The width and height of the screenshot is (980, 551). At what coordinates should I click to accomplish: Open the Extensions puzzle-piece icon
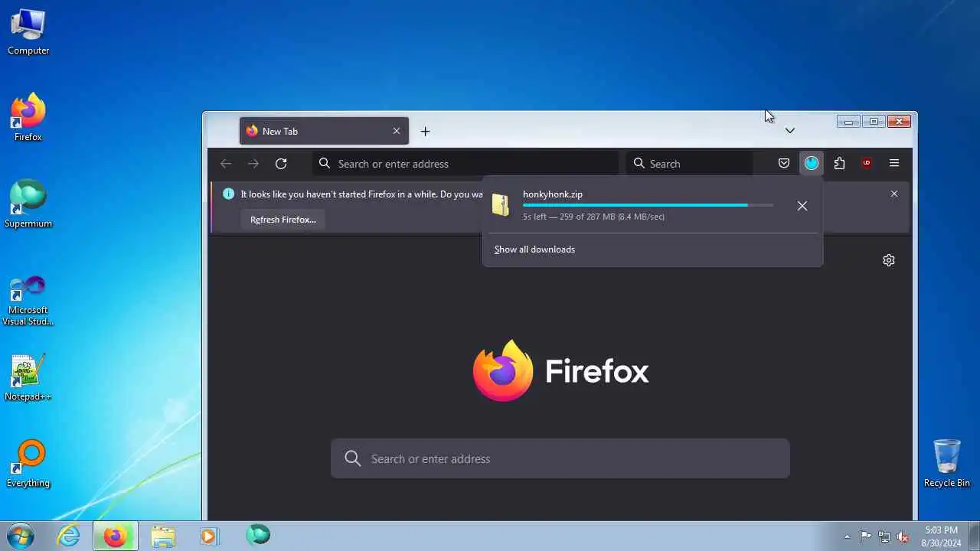(839, 163)
